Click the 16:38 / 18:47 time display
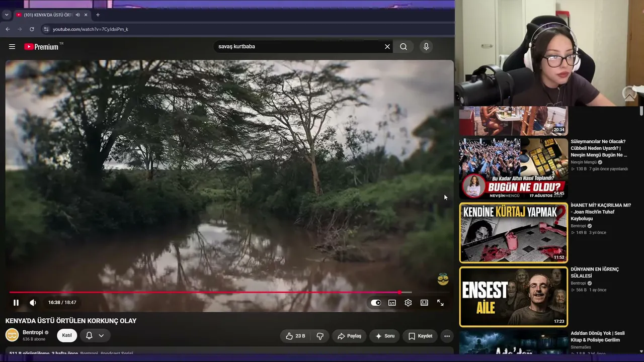Image resolution: width=644 pixels, height=362 pixels. (62, 303)
